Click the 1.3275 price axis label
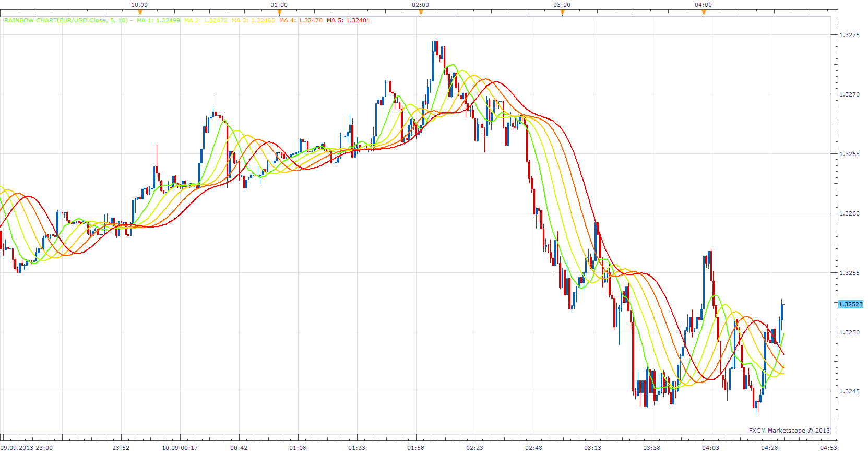This screenshot has height=454, width=868. coord(849,35)
